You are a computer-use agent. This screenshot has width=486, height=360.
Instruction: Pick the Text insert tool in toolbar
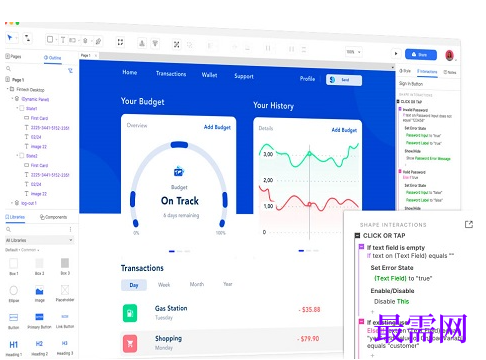pyautogui.click(x=63, y=40)
